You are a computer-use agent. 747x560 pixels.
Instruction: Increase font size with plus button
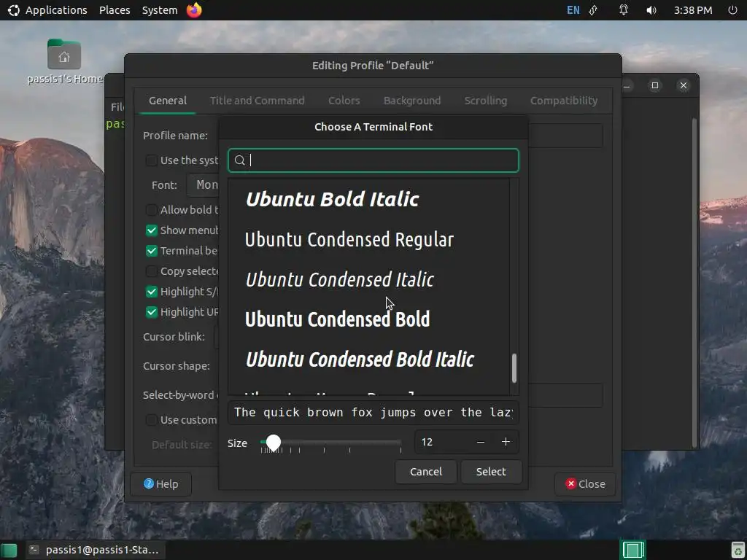pyautogui.click(x=506, y=443)
